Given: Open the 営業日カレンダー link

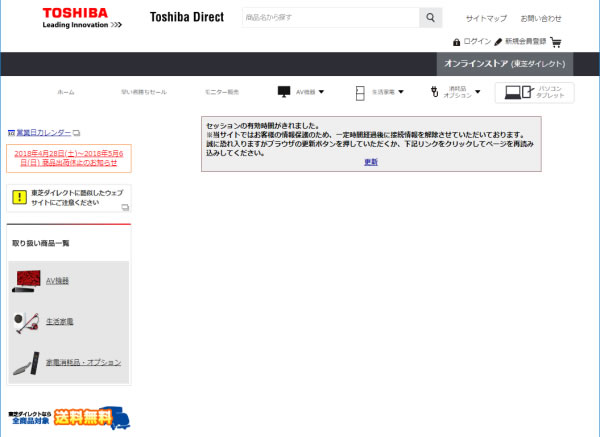Looking at the screenshot, I should (x=44, y=133).
